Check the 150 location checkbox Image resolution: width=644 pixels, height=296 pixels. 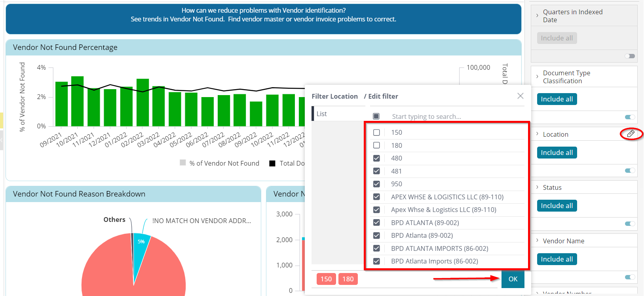tap(376, 132)
